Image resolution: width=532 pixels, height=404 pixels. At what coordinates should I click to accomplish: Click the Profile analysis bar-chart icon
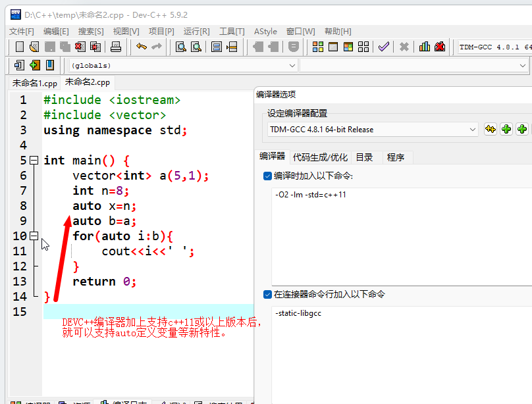[425, 47]
